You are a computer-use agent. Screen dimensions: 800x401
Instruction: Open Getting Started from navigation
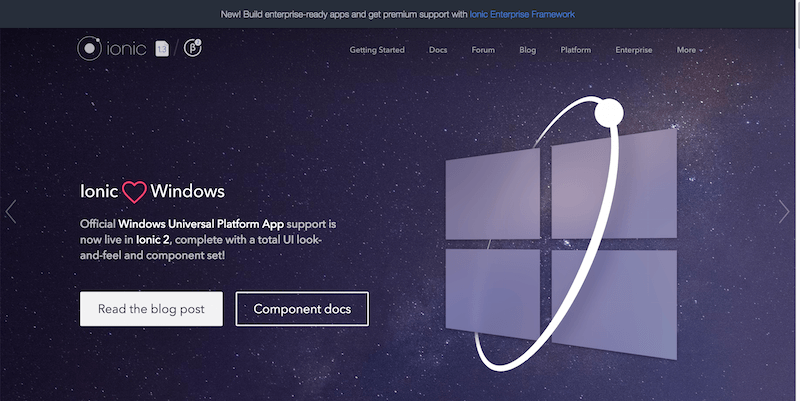(378, 50)
